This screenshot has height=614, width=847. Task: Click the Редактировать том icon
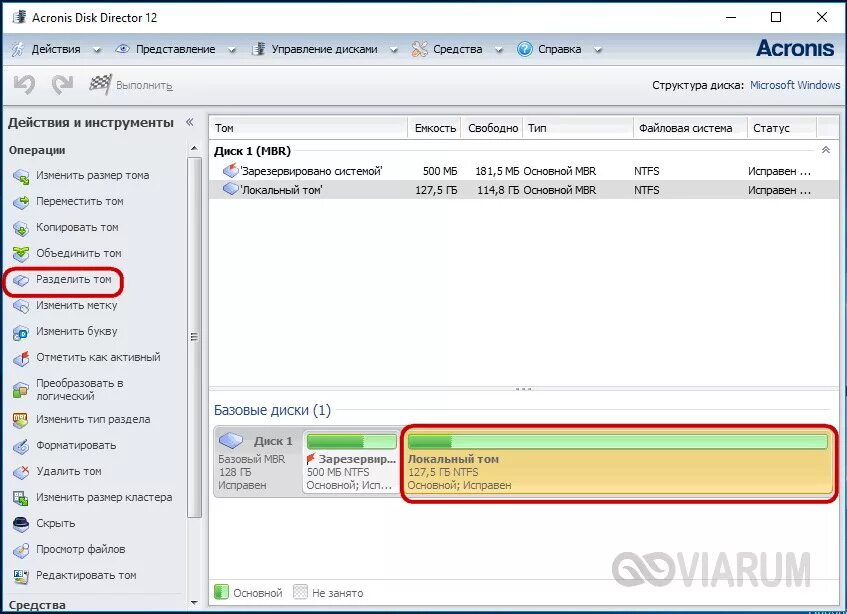pyautogui.click(x=21, y=576)
